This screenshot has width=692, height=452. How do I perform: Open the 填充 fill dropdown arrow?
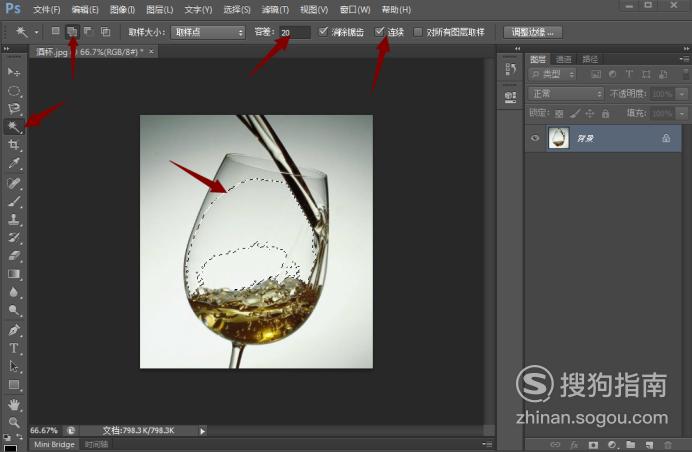(682, 114)
